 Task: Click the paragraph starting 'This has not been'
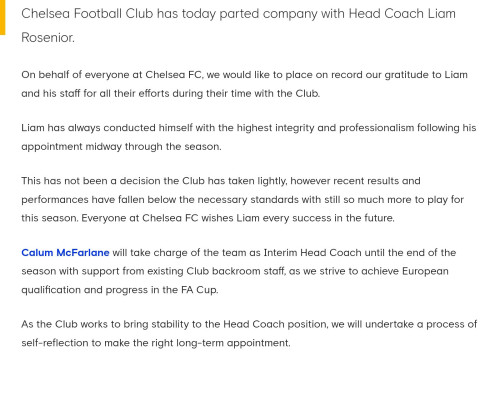pyautogui.click(x=242, y=199)
